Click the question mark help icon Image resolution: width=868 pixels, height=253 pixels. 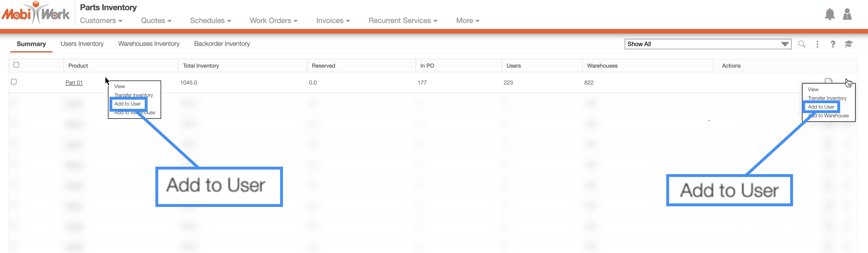click(x=833, y=44)
